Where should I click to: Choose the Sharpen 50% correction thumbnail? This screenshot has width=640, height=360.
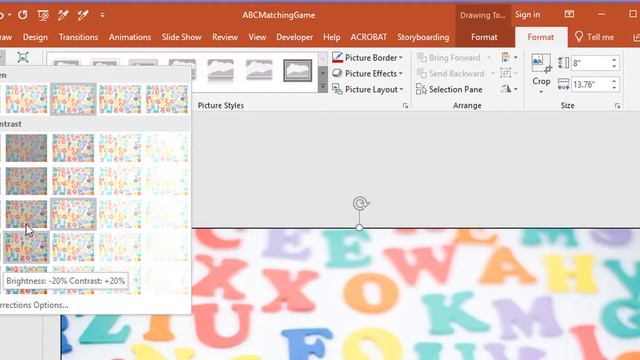(x=167, y=99)
